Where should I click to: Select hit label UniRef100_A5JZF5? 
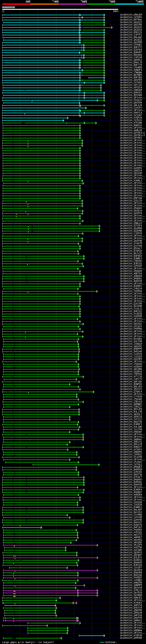click(131, 545)
